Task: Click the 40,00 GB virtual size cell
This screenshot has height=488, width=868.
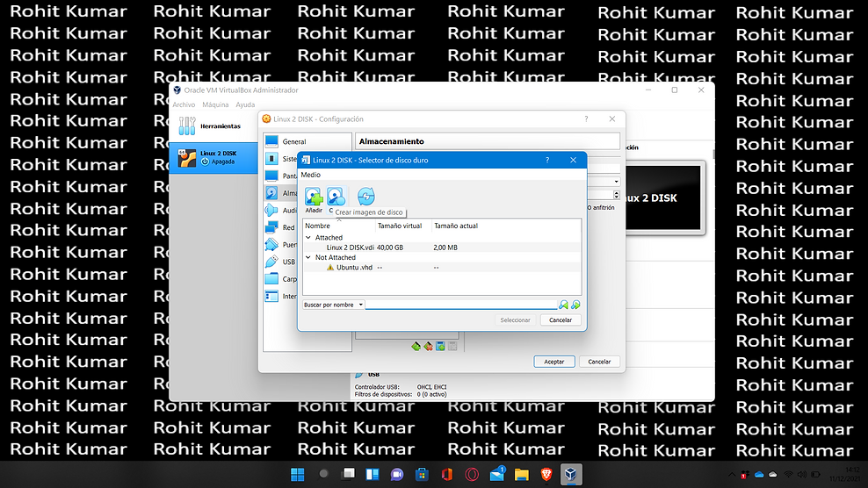Action: point(390,248)
